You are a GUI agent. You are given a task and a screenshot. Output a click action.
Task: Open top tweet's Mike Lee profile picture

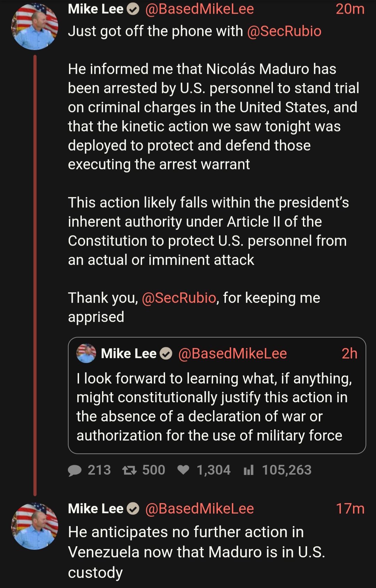[35, 26]
